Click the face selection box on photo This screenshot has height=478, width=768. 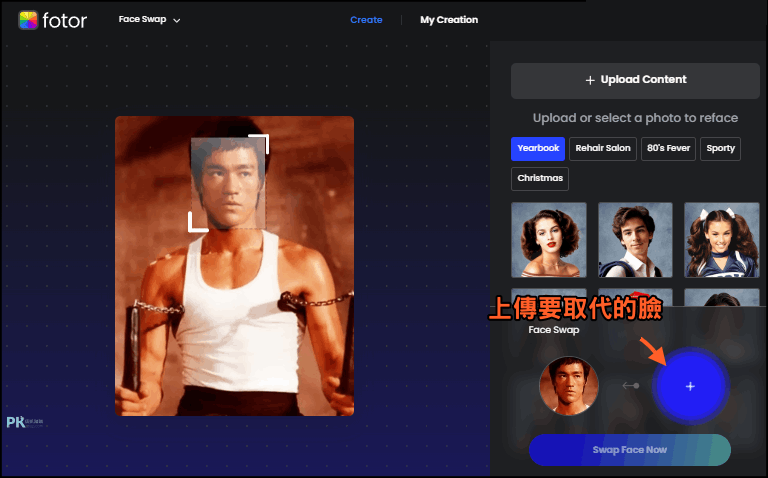point(228,183)
